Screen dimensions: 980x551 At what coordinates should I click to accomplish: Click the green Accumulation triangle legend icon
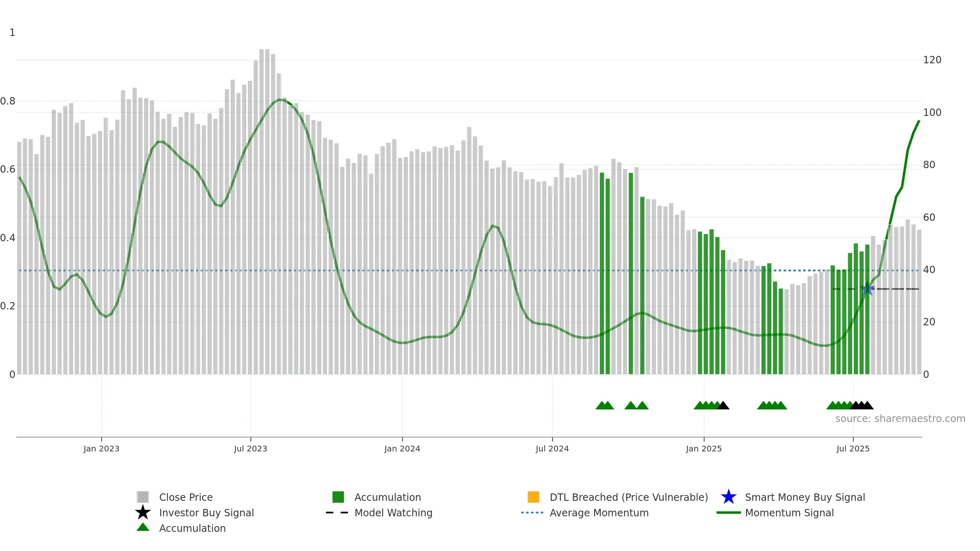tap(143, 527)
